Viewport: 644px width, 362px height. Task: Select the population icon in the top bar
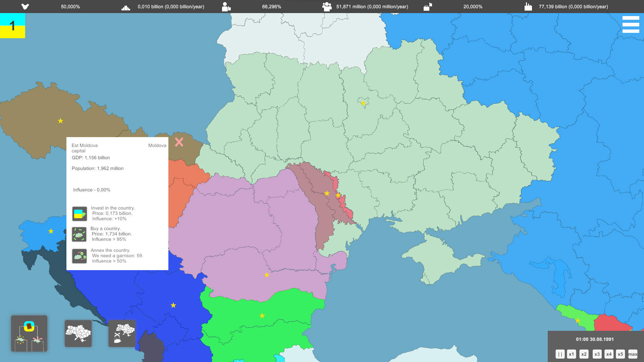tap(326, 6)
